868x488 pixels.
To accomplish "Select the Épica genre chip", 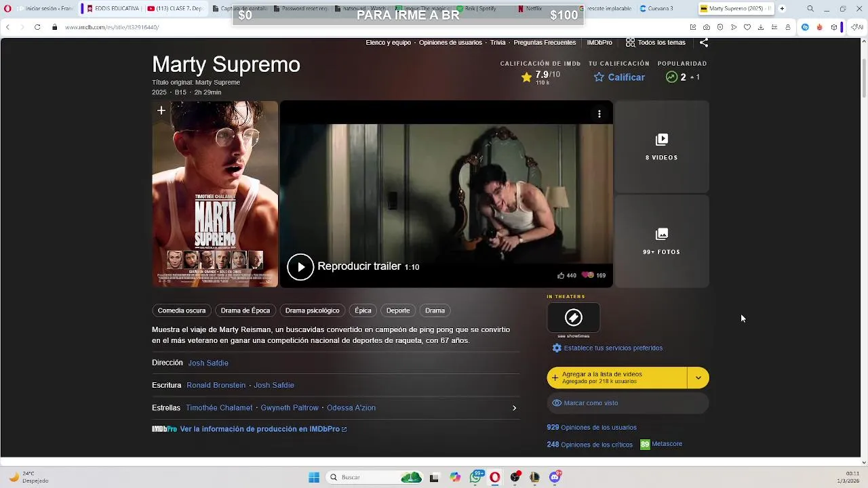I will [363, 310].
